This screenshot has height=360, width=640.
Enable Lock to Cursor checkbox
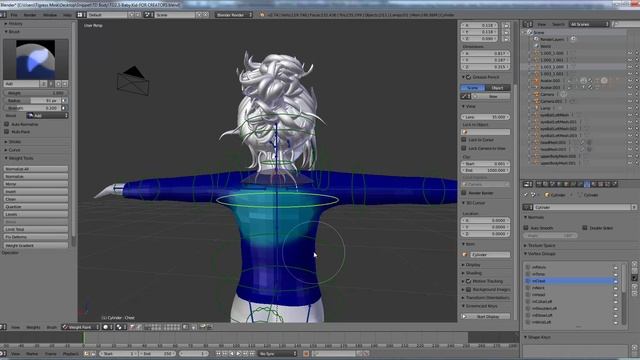point(464,140)
